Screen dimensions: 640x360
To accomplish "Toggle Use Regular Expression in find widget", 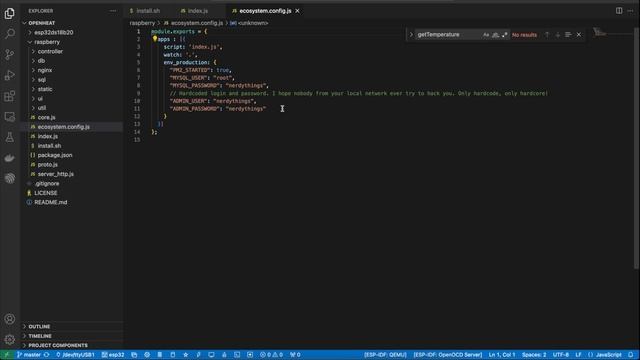I will tap(504, 35).
